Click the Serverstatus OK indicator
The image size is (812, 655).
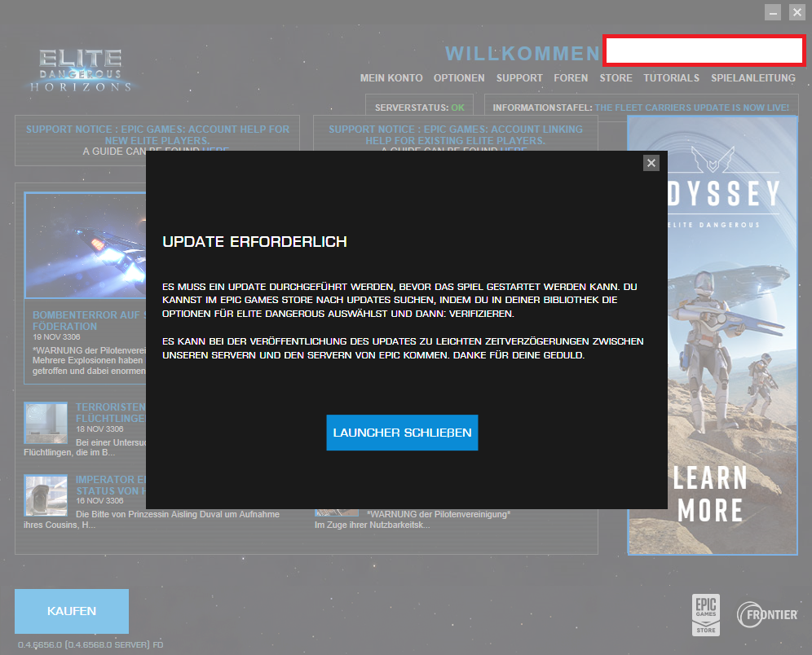click(420, 108)
